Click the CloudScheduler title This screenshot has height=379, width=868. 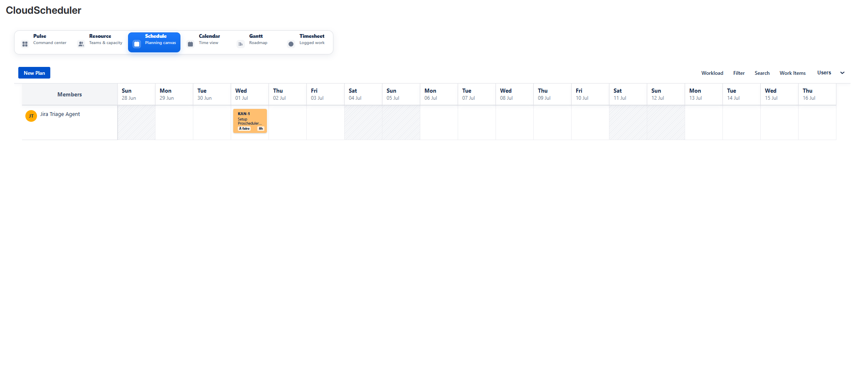point(44,10)
